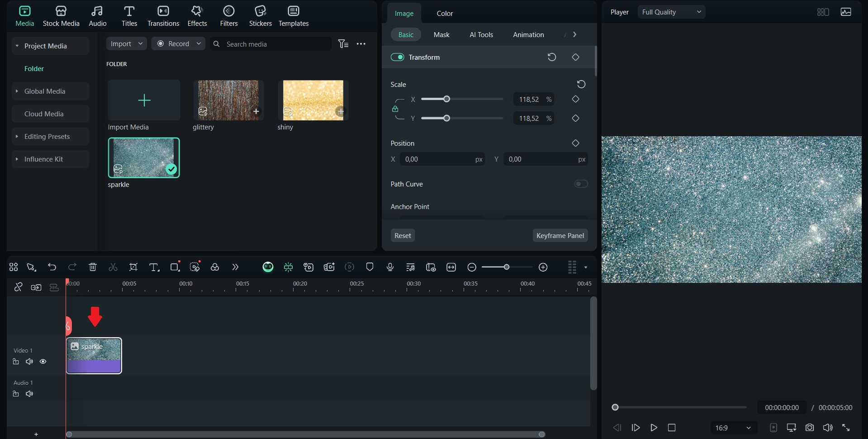Open the Mask sub-tab
868x439 pixels.
[441, 35]
